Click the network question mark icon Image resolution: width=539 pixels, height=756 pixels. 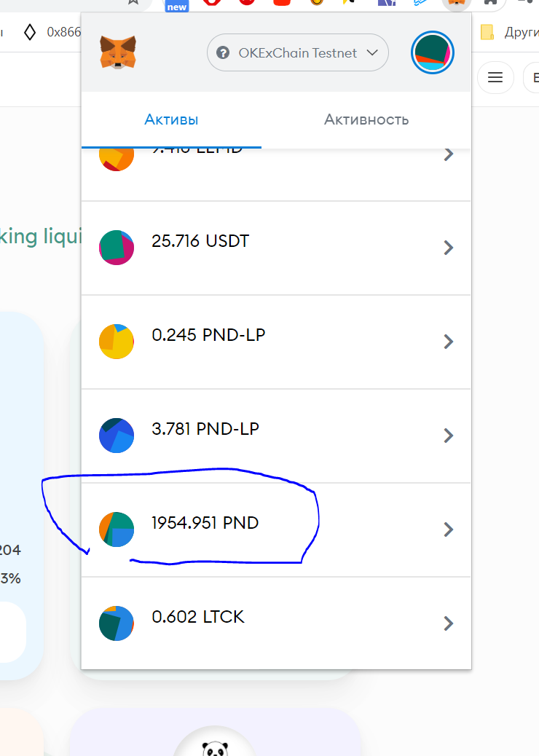(223, 52)
